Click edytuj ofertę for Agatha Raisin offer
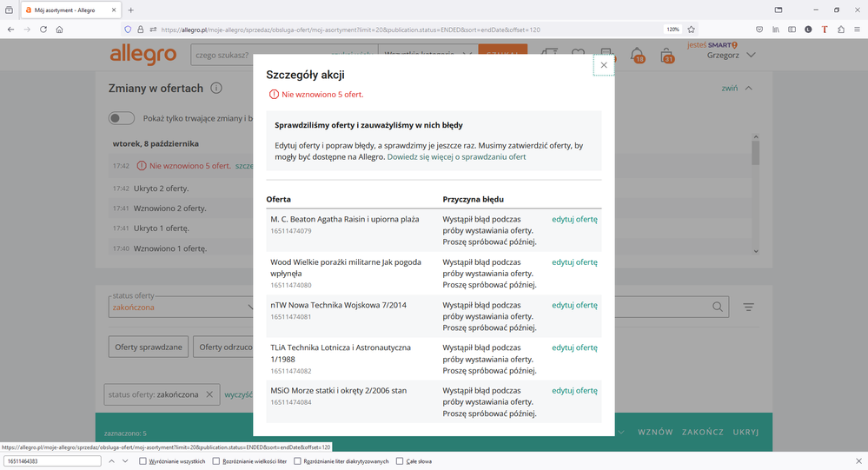 574,219
